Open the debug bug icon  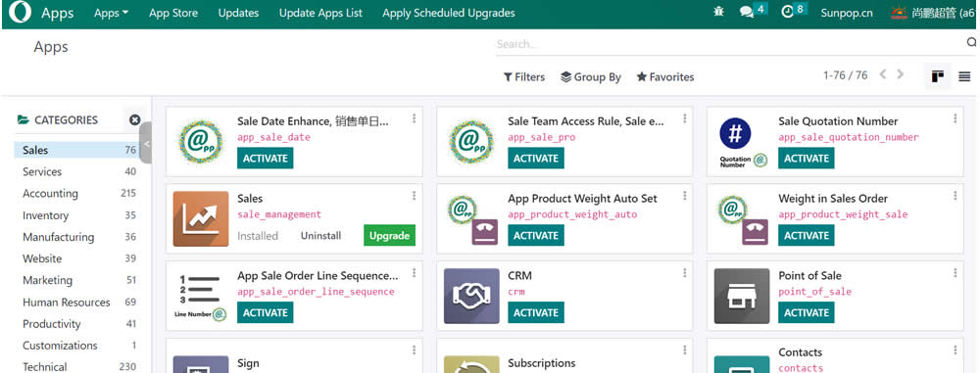(x=718, y=12)
